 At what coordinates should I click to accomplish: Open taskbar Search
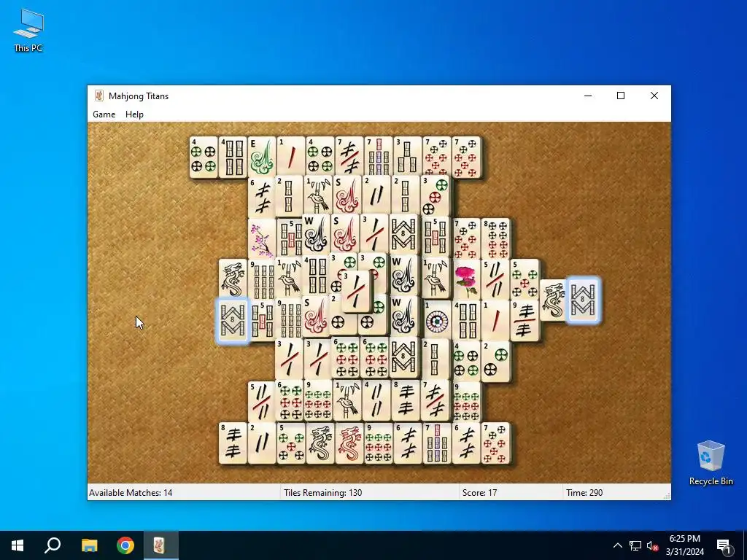pos(53,545)
